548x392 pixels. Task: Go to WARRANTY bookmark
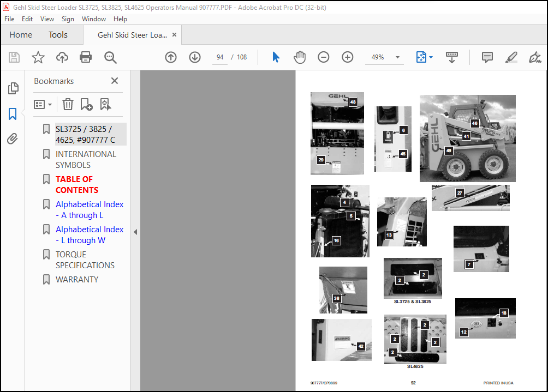[x=77, y=279]
